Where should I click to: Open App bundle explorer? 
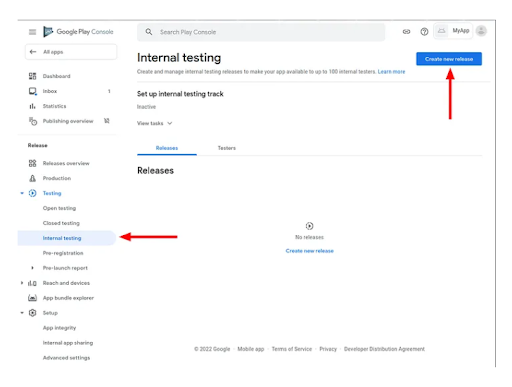click(68, 298)
